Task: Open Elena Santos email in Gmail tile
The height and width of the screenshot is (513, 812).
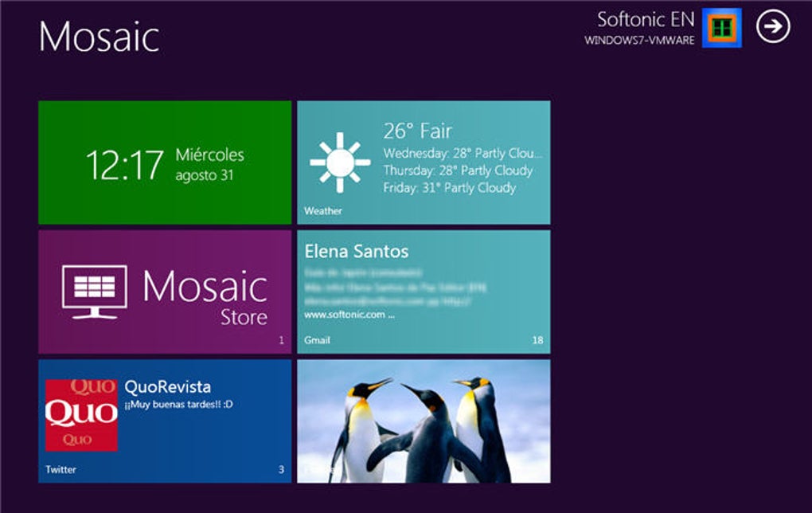Action: pyautogui.click(x=357, y=252)
